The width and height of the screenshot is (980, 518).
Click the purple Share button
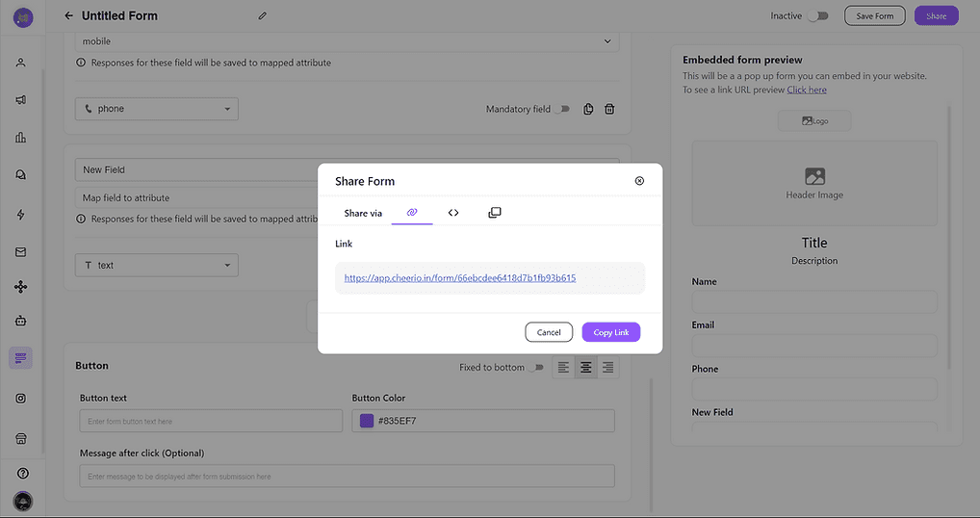point(937,15)
